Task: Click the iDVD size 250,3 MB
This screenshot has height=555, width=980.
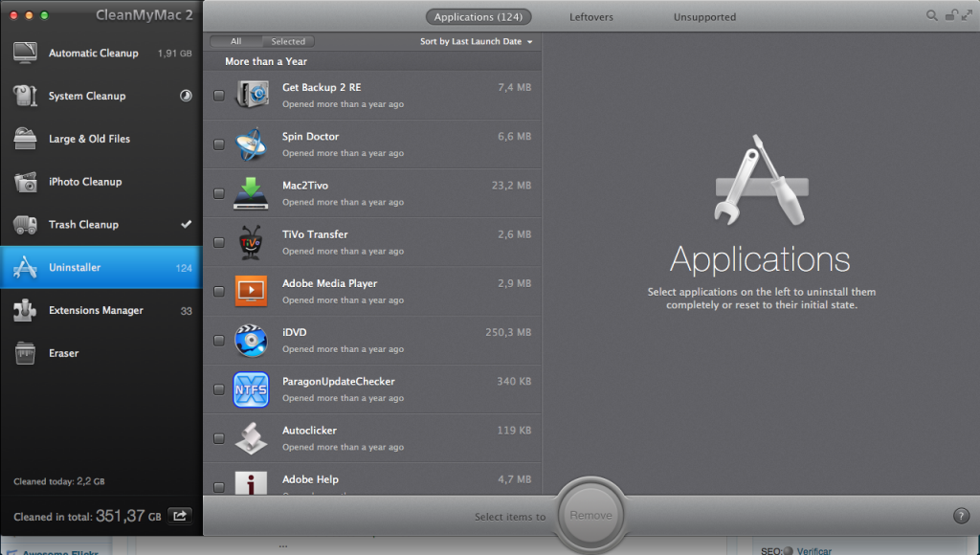Action: (508, 332)
